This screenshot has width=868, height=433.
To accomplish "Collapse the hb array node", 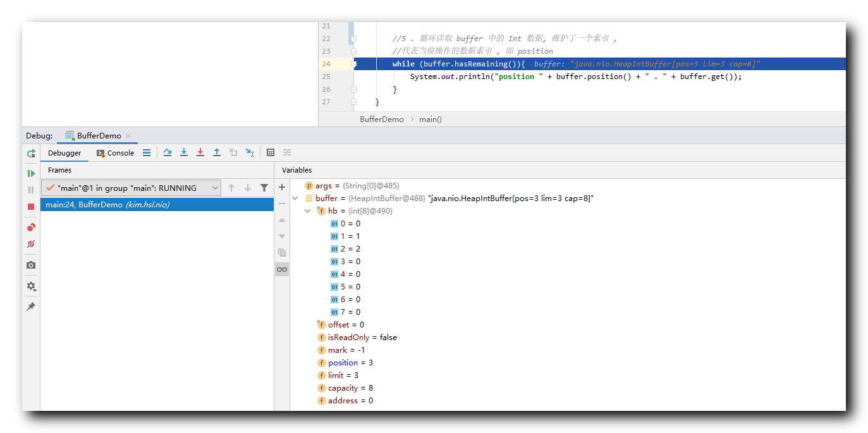I will [308, 210].
